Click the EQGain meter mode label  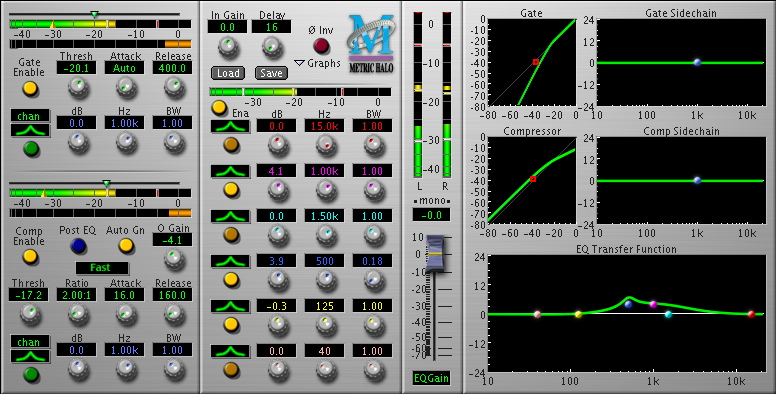[432, 378]
